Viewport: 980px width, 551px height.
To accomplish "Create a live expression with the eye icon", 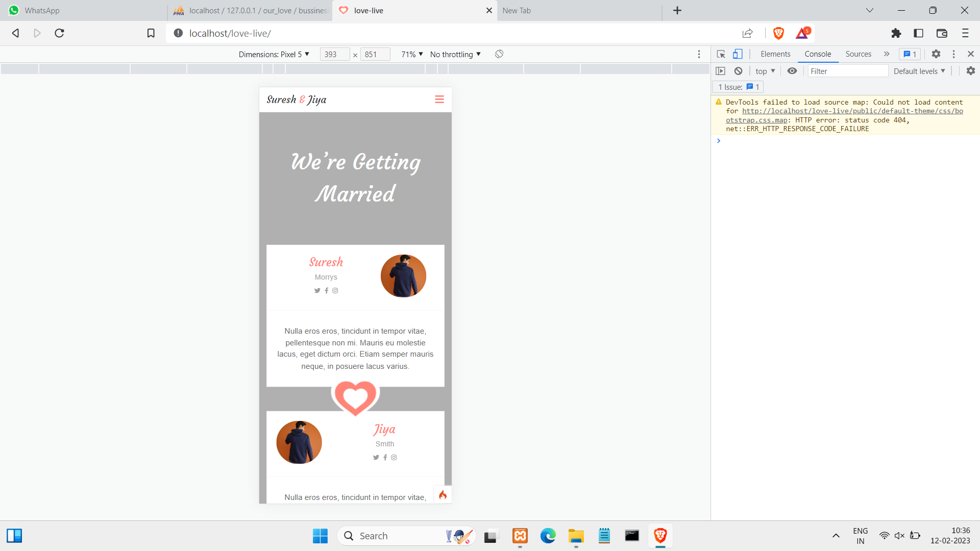I will tap(792, 71).
